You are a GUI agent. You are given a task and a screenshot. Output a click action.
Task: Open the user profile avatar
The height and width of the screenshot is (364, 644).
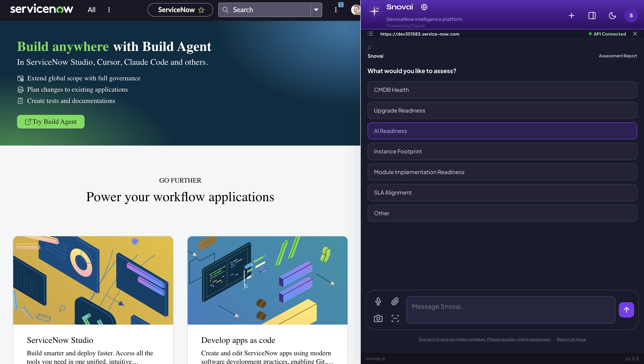coord(355,10)
